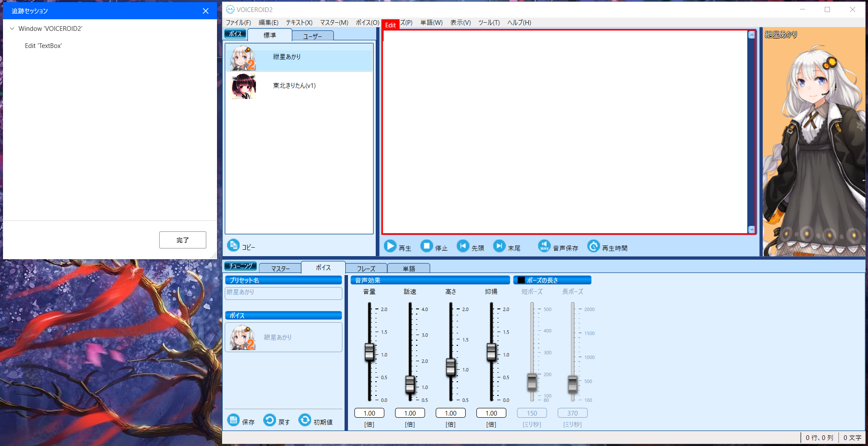Click inside the main text editing area
Viewport: 868px width, 446px height.
565,132
